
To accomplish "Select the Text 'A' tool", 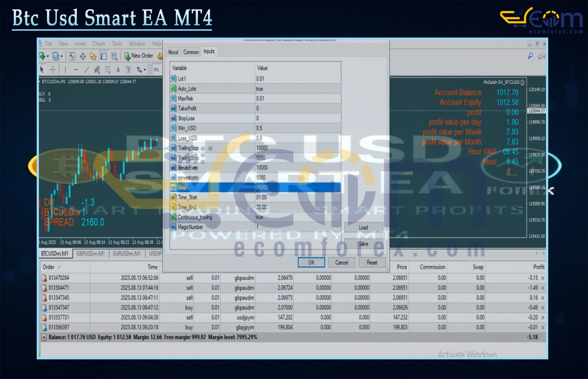I will pos(118,69).
